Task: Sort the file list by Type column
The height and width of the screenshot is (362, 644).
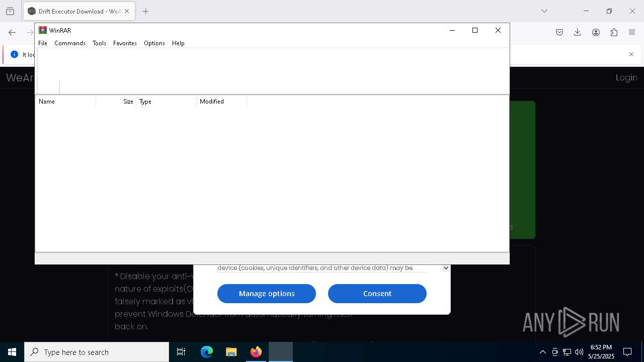Action: 167,102
